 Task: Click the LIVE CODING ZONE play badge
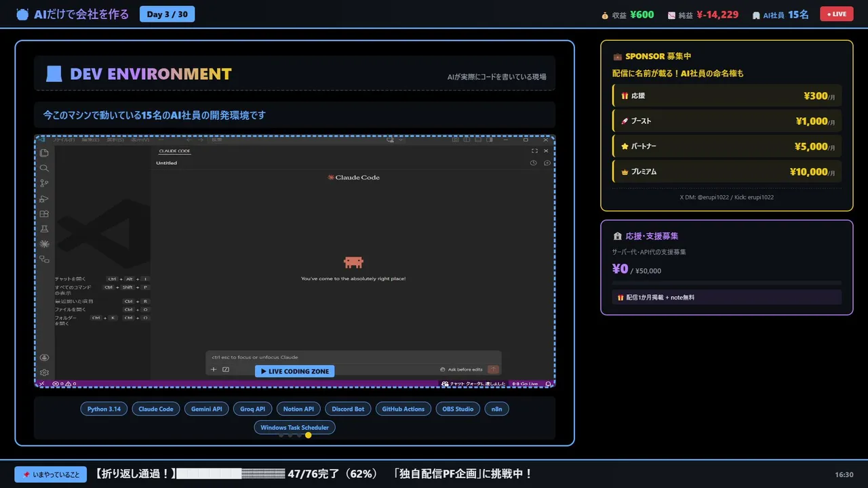pyautogui.click(x=294, y=371)
